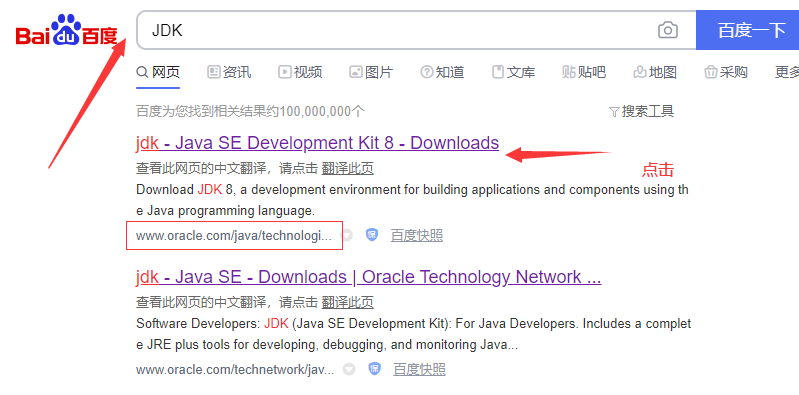Open the 文库 tab
Screen dimensions: 799x395
513,72
